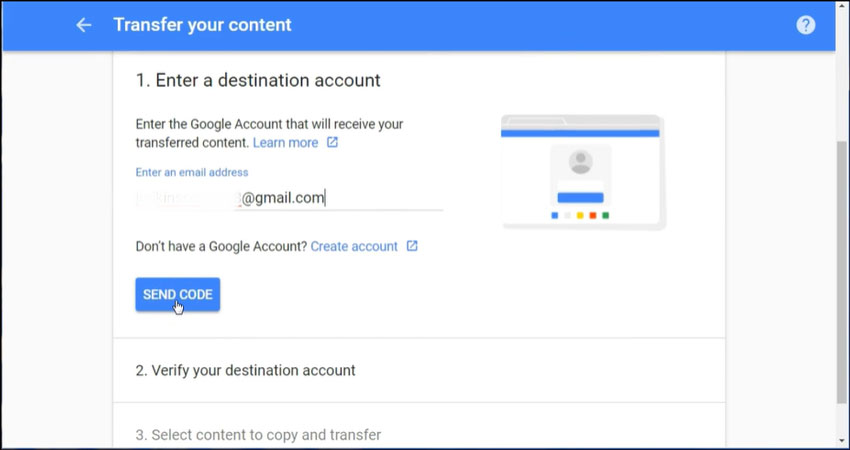This screenshot has height=450, width=850.
Task: Click the account transfer illustration image
Action: click(x=583, y=172)
